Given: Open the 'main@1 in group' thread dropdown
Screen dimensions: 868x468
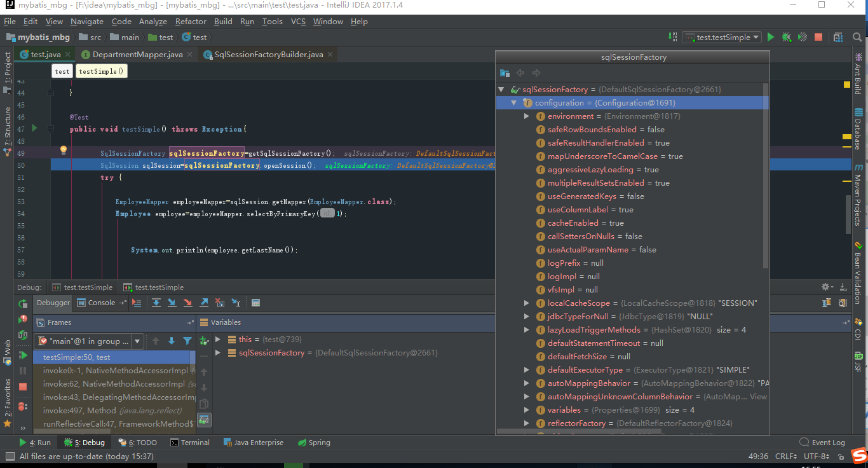Looking at the screenshot, I should pyautogui.click(x=137, y=341).
